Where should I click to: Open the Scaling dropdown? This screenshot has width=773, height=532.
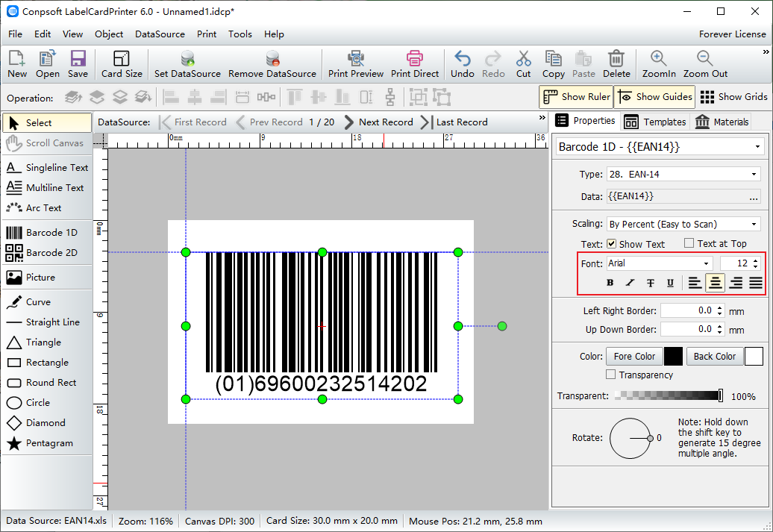click(754, 225)
